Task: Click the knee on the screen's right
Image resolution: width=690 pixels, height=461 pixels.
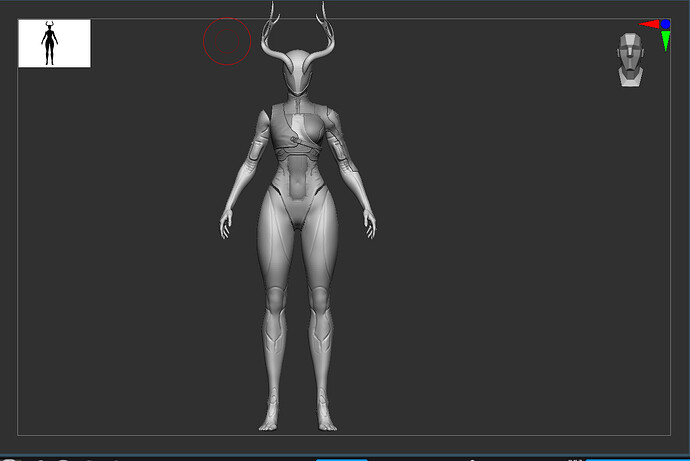Action: pyautogui.click(x=318, y=298)
